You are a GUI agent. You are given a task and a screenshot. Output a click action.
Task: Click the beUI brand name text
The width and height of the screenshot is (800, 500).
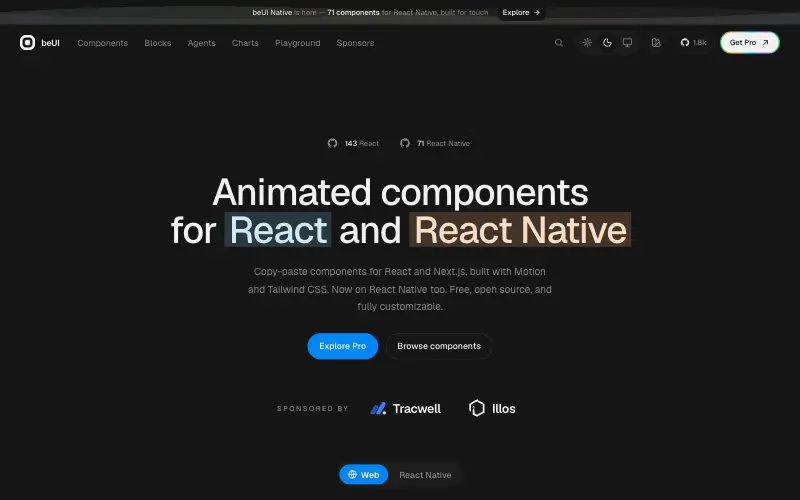click(51, 43)
